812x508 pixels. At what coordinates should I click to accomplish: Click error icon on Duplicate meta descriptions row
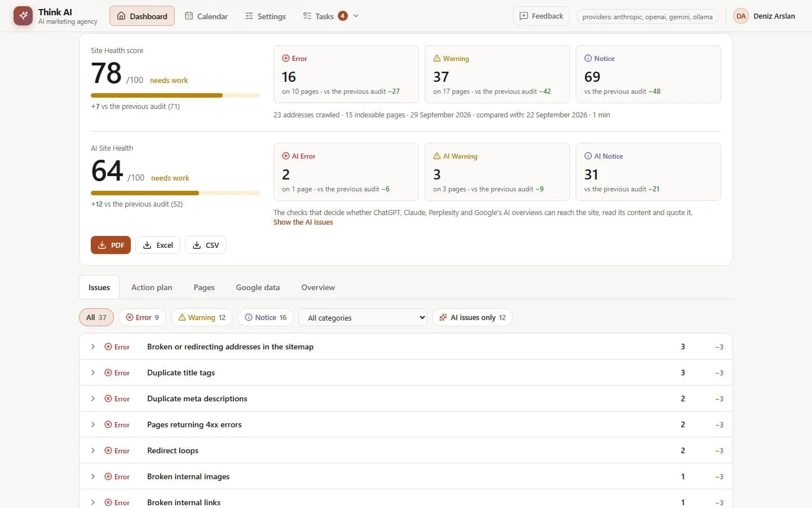click(108, 399)
